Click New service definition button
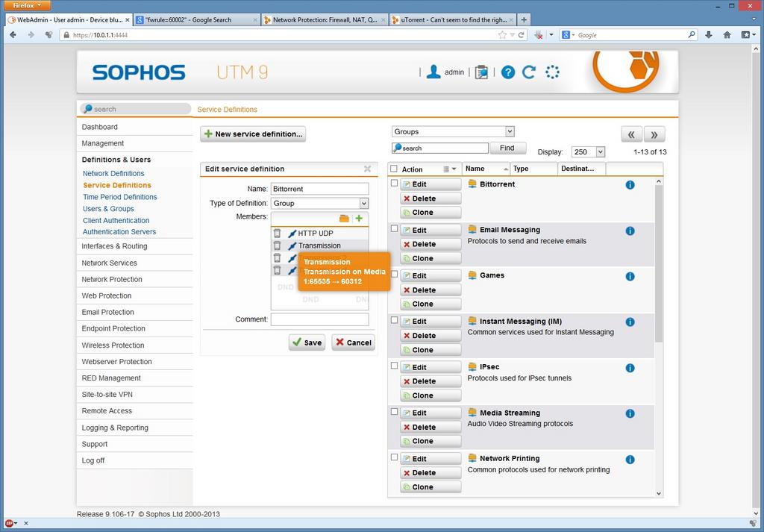Image resolution: width=764 pixels, height=532 pixels. point(253,134)
